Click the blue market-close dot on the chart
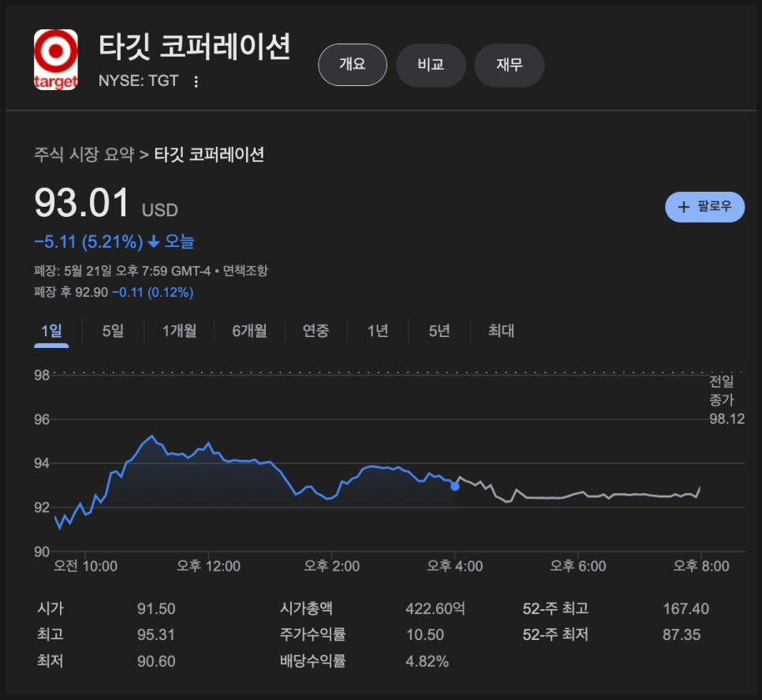 pos(455,486)
